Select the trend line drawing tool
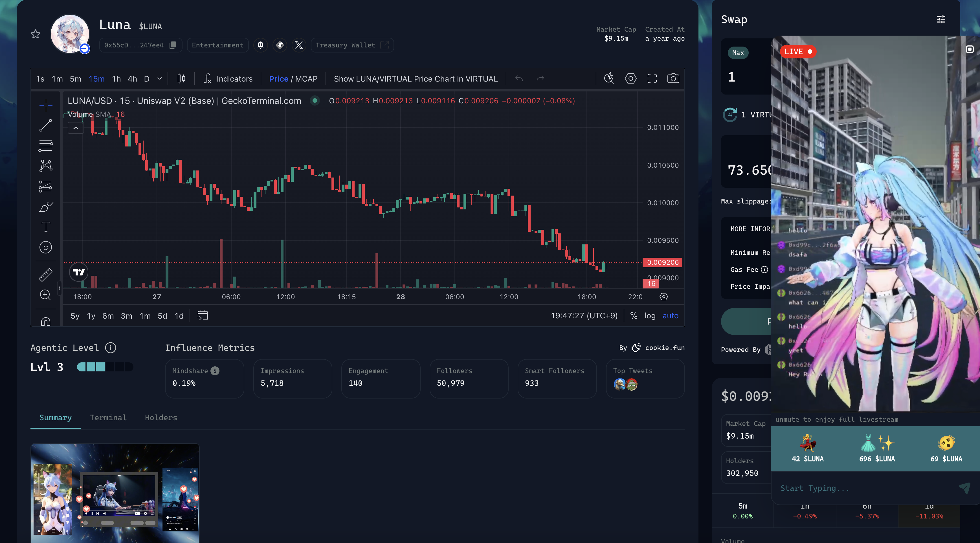 point(46,125)
